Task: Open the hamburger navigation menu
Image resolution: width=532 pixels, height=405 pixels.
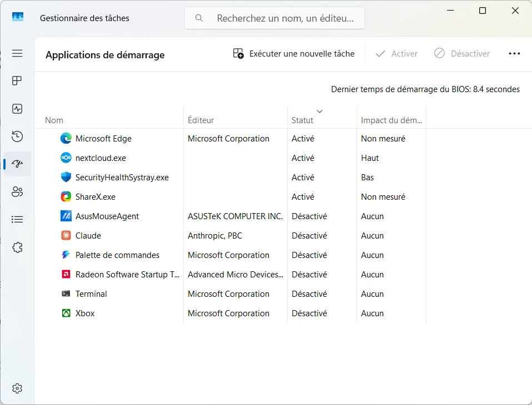Action: coord(17,53)
